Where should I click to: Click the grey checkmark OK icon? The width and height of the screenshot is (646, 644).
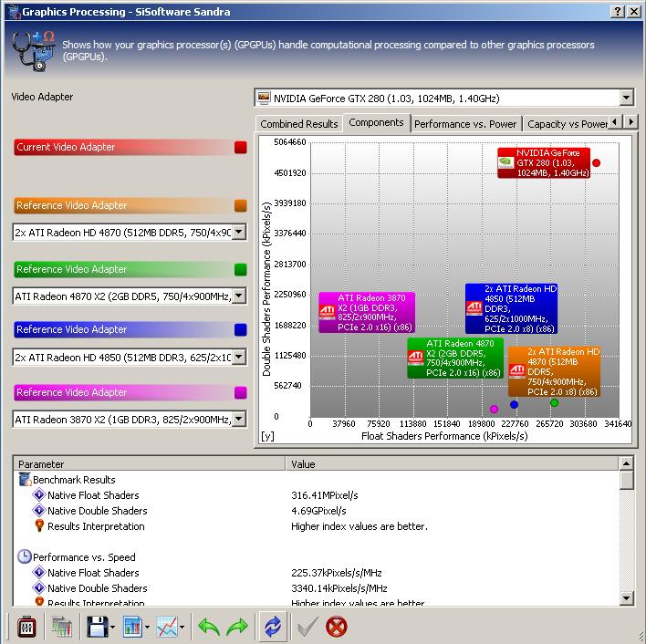tap(307, 627)
